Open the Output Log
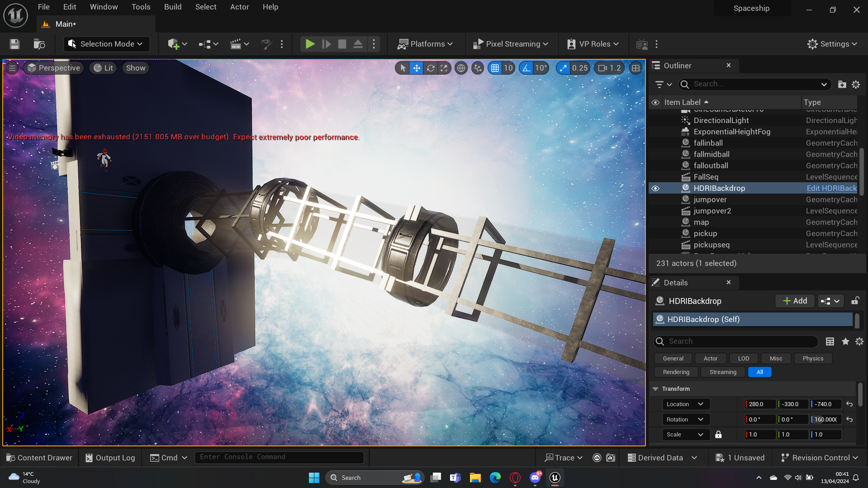Viewport: 868px width, 488px height. (110, 458)
